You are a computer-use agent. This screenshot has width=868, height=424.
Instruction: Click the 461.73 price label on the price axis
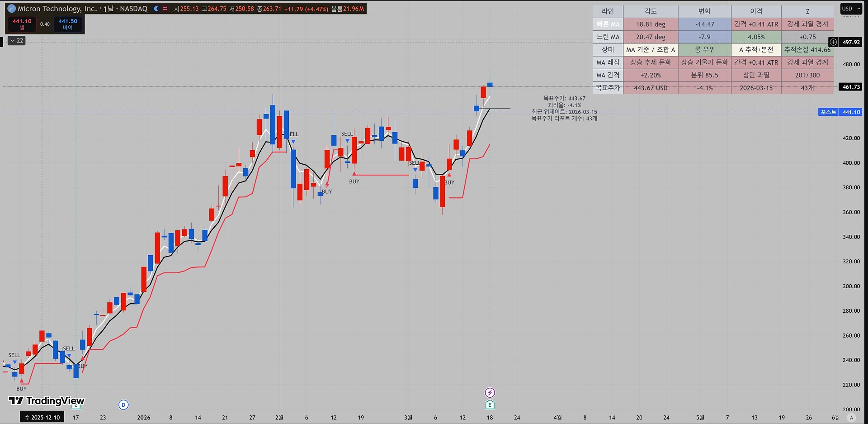pos(851,86)
